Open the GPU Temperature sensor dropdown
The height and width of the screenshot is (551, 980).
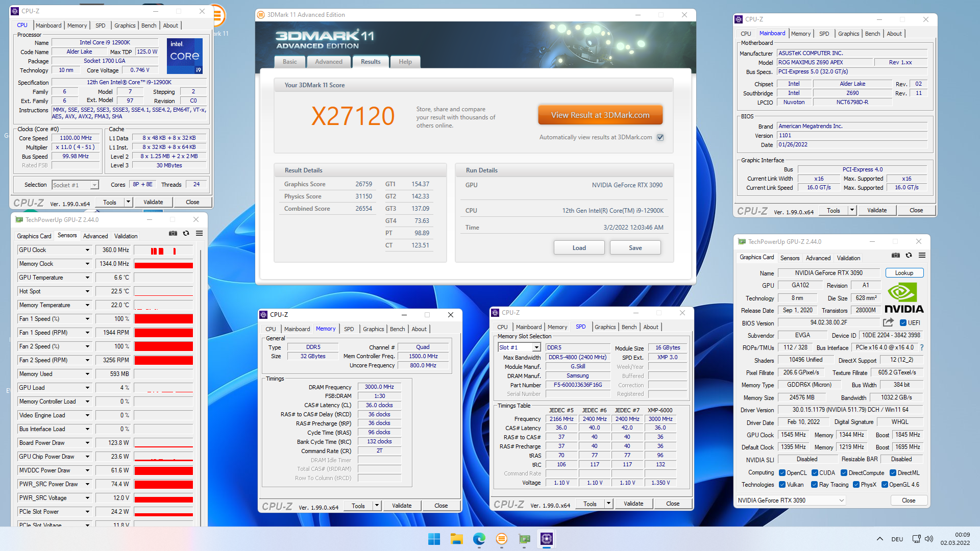click(x=87, y=278)
